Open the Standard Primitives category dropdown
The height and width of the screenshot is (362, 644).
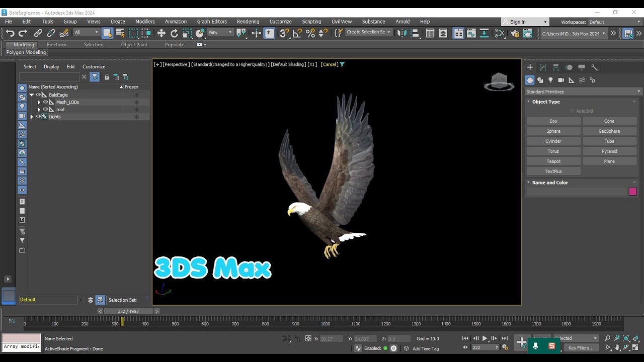tap(584, 92)
